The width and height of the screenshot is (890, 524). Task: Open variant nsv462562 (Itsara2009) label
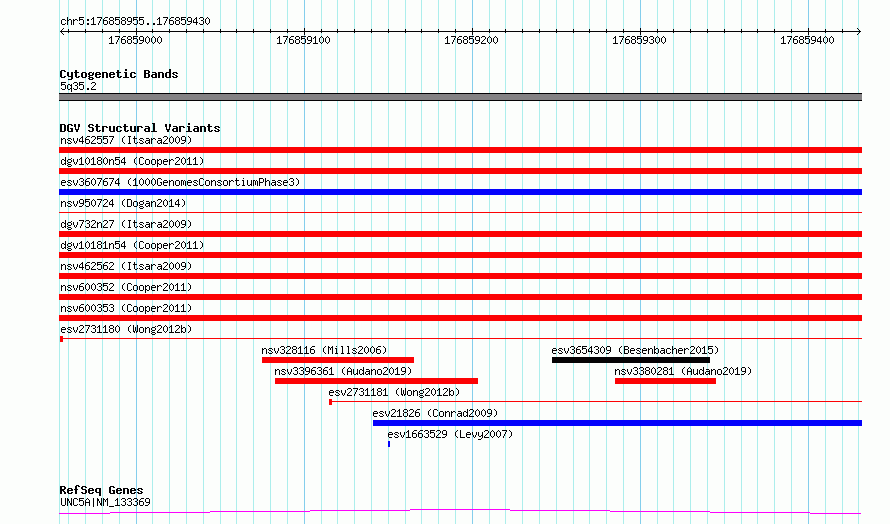click(126, 266)
